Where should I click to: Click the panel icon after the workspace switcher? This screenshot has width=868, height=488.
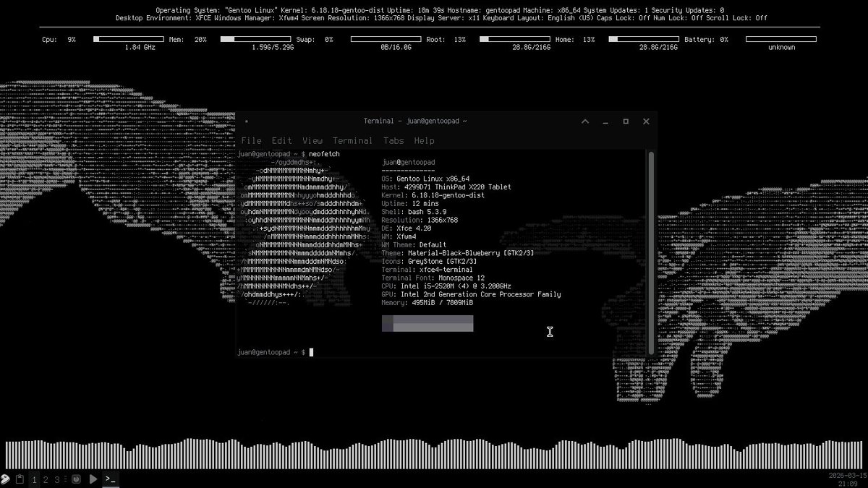76,479
